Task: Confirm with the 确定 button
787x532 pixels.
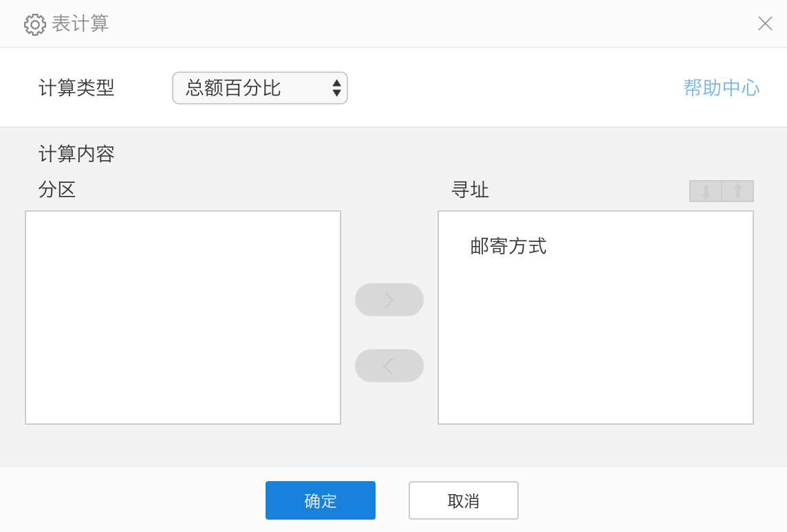Action: 321,500
